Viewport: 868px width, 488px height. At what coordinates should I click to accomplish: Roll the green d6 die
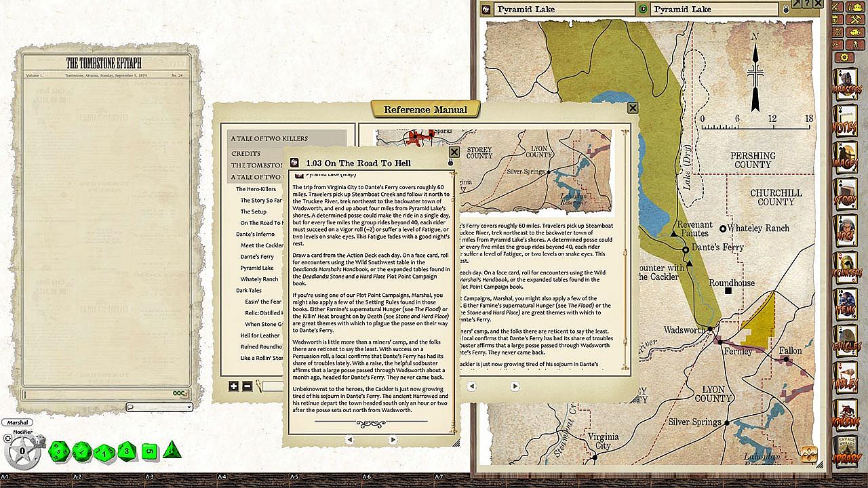tap(149, 450)
